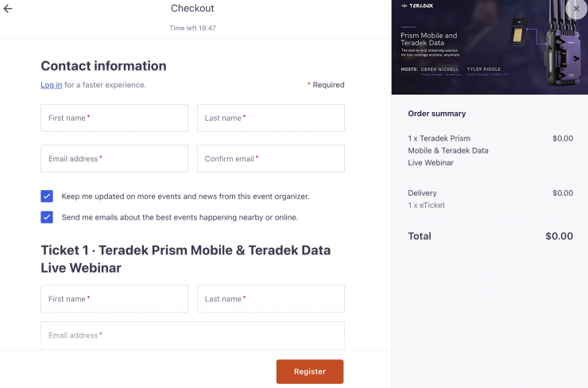Focus contact Last name field

[270, 118]
